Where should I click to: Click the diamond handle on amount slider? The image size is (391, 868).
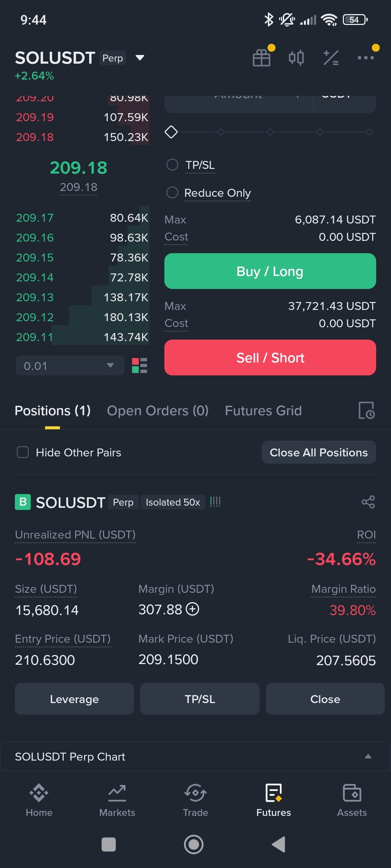pyautogui.click(x=171, y=132)
